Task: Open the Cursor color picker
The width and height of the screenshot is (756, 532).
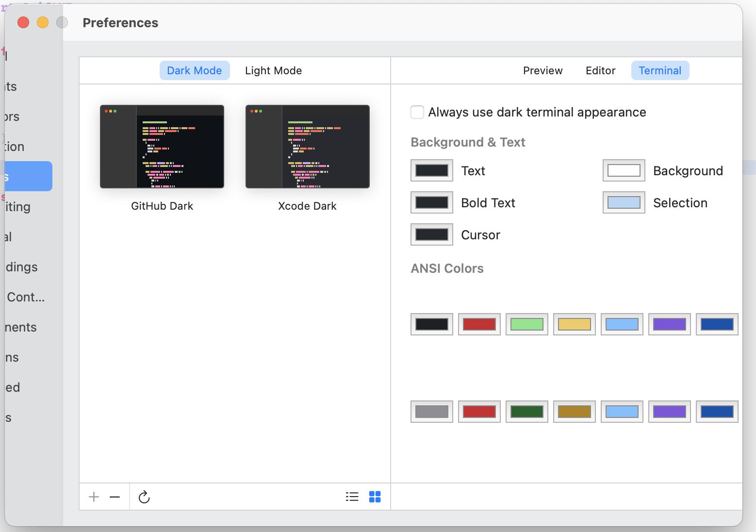Action: click(431, 234)
